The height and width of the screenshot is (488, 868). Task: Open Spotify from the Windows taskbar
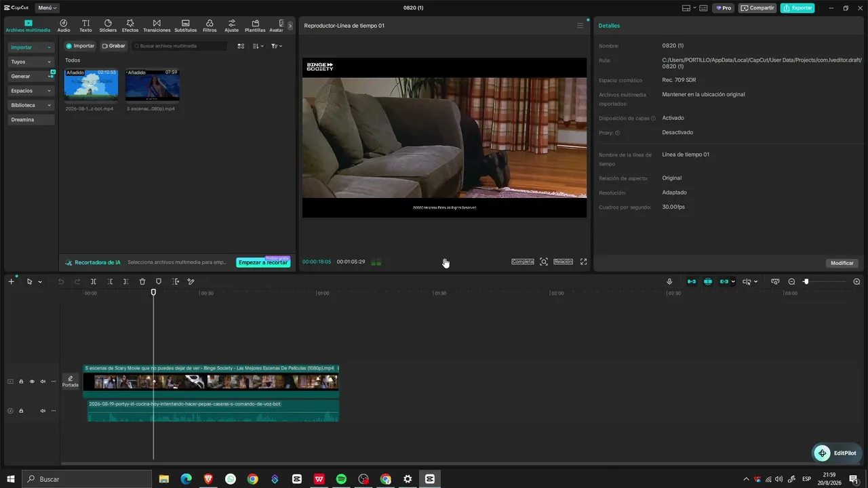point(341,479)
